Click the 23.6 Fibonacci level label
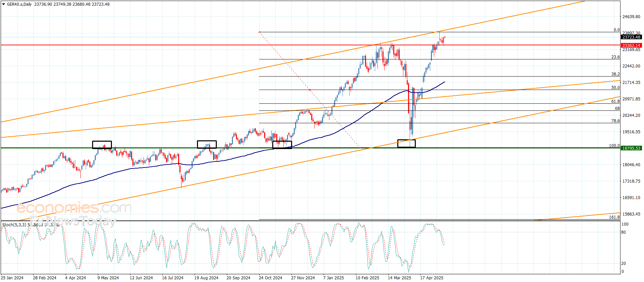The height and width of the screenshot is (282, 644). 615,57
